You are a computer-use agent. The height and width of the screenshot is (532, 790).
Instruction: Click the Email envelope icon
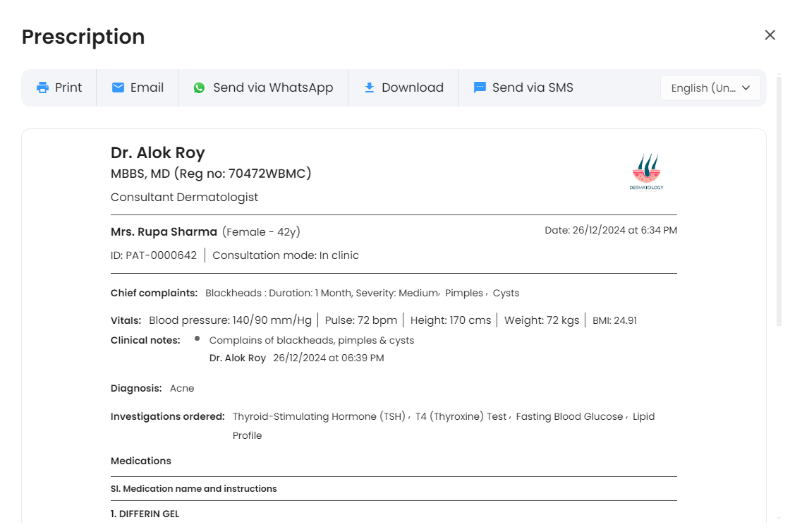pos(118,87)
